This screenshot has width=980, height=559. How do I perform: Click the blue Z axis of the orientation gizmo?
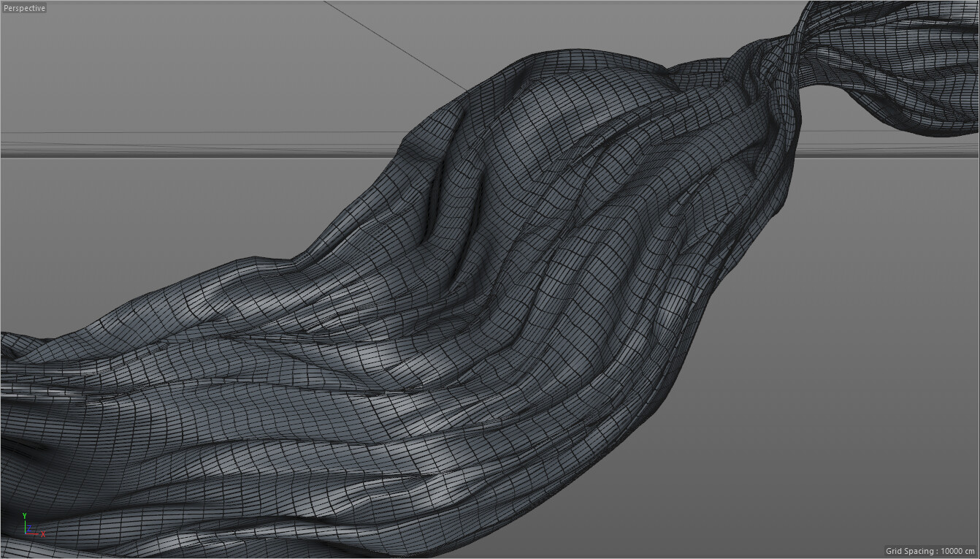click(x=29, y=528)
